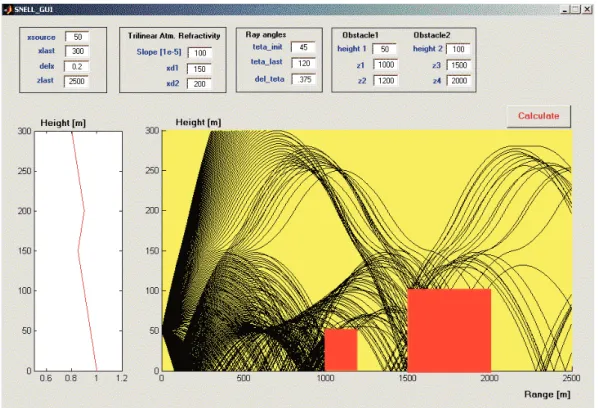The height and width of the screenshot is (408, 598).
Task: Click the Obstacle2 heading
Action: click(x=432, y=35)
